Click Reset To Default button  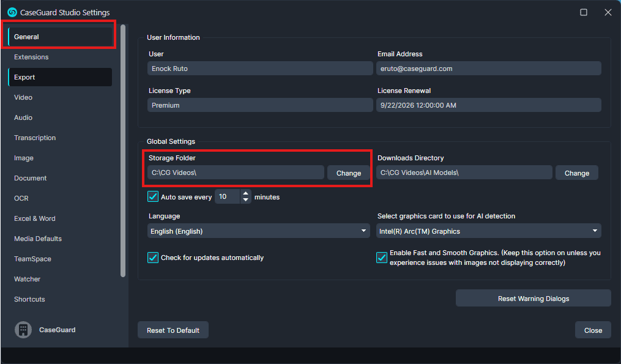[x=173, y=330]
